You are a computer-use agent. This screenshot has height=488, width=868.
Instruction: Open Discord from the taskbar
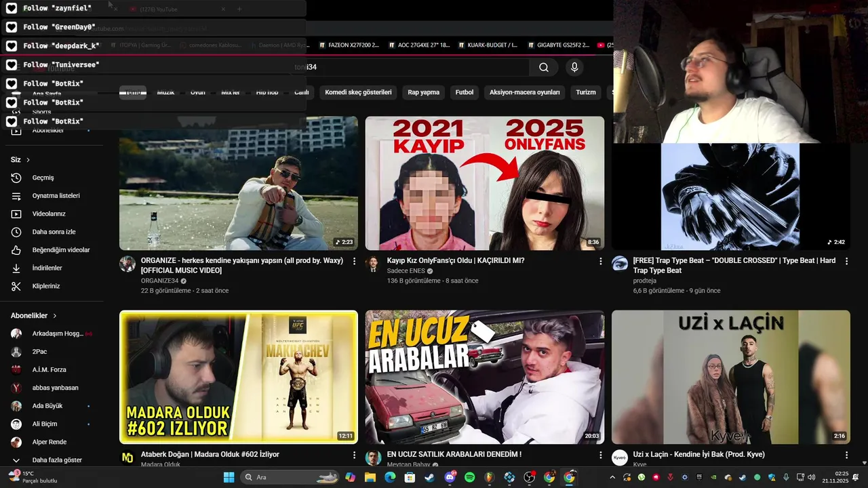tap(450, 477)
